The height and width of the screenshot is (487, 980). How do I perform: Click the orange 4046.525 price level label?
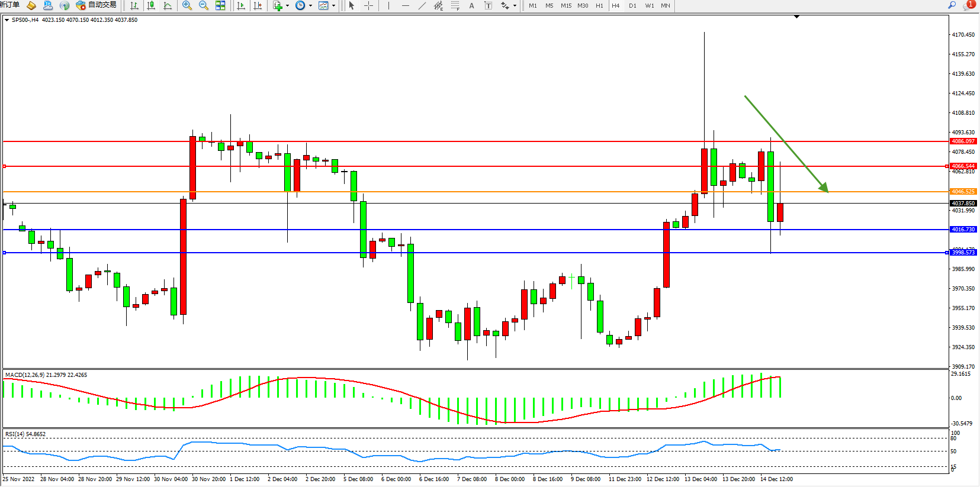click(x=963, y=192)
